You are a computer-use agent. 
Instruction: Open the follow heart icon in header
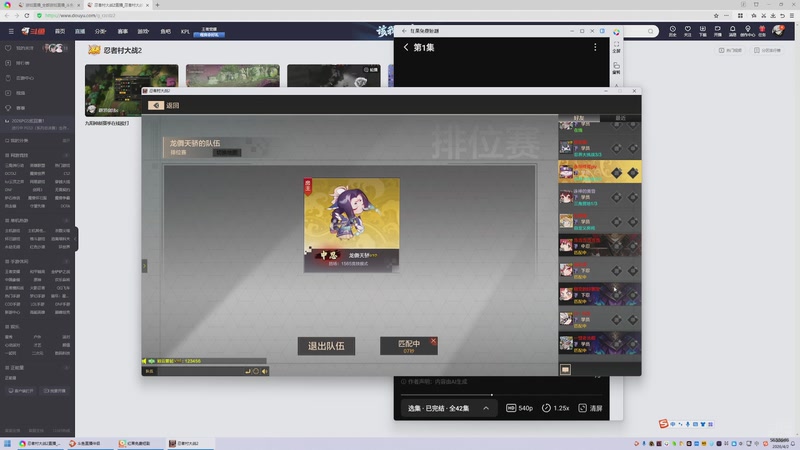[x=687, y=31]
